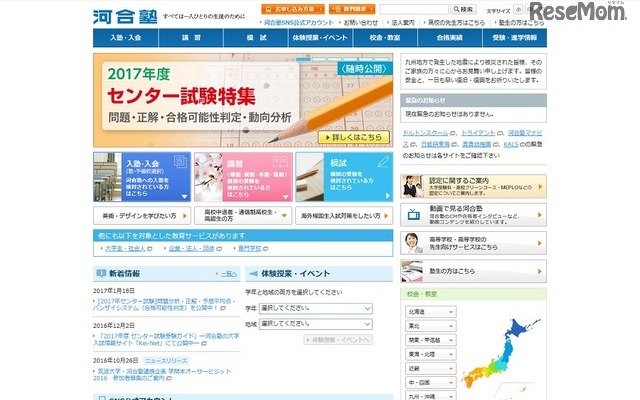
Task: Open the 学年 dropdown
Action: pyautogui.click(x=316, y=309)
